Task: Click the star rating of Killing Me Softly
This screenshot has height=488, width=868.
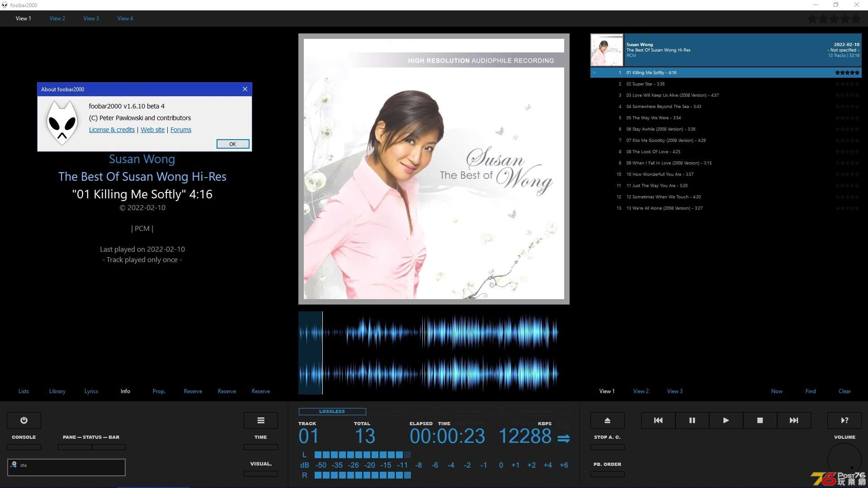Action: pos(847,72)
